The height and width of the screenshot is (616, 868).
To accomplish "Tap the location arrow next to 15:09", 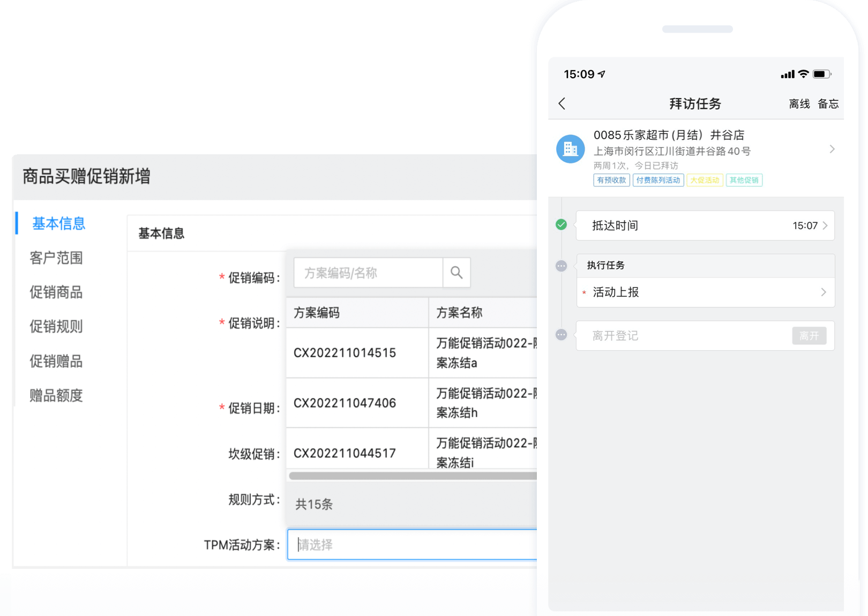I will (602, 74).
